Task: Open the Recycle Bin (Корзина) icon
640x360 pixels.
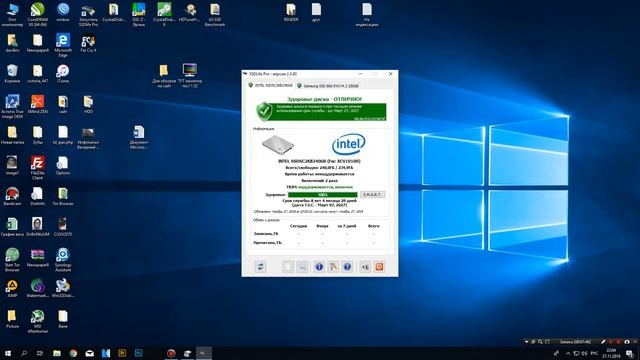Action: click(x=12, y=74)
